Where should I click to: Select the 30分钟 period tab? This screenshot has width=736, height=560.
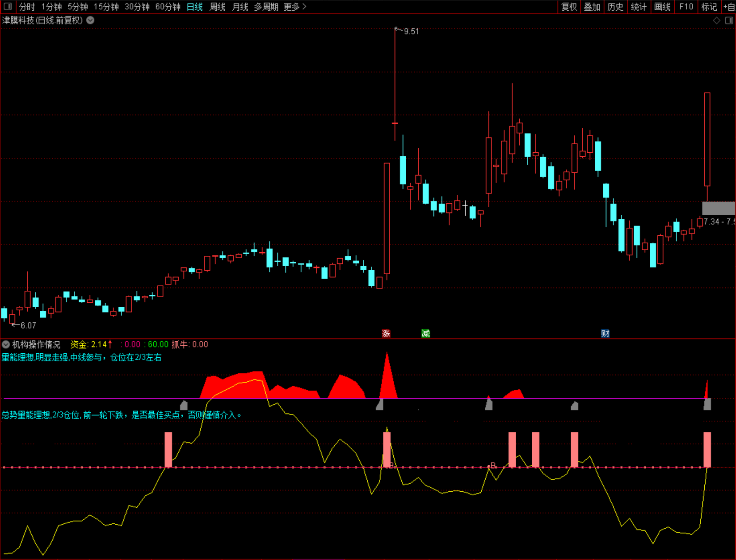tap(137, 7)
